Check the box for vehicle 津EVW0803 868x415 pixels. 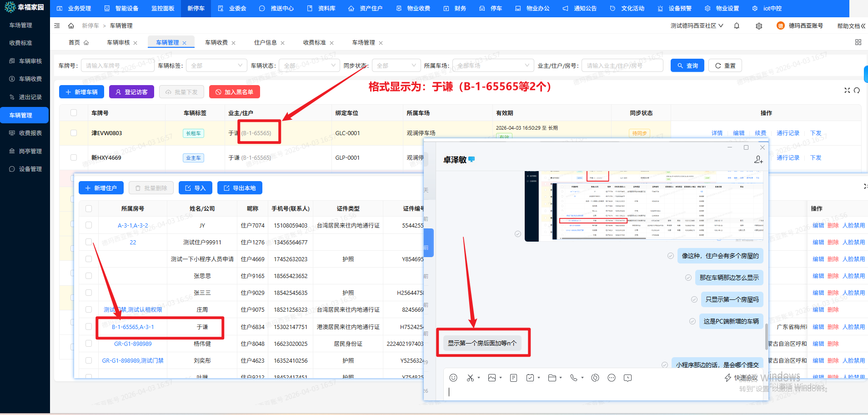coord(74,133)
